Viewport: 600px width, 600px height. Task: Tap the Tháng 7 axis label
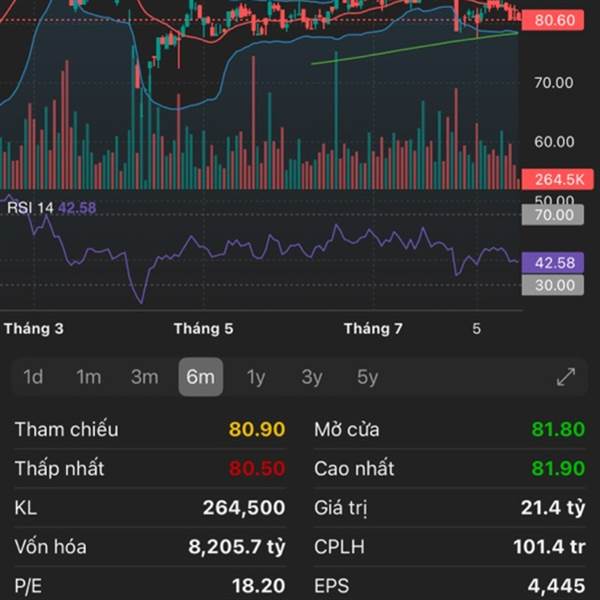pyautogui.click(x=373, y=329)
